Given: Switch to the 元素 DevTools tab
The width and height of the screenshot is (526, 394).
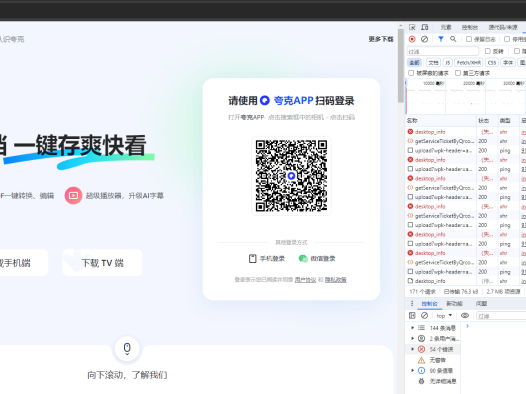Looking at the screenshot, I should click(x=446, y=27).
